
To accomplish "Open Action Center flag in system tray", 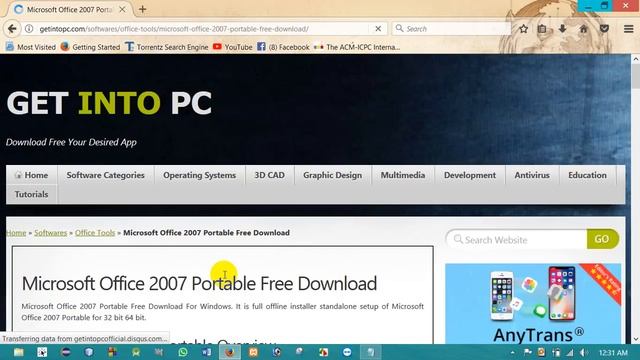I will [x=527, y=352].
